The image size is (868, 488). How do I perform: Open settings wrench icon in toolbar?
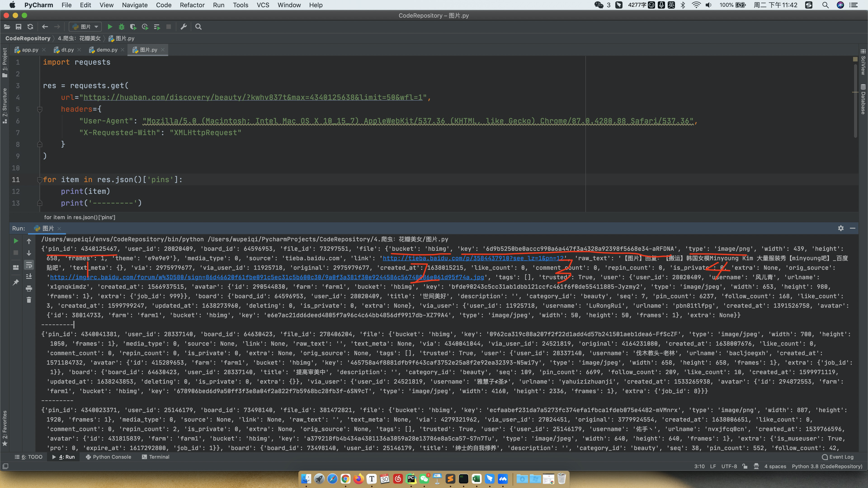coord(184,27)
